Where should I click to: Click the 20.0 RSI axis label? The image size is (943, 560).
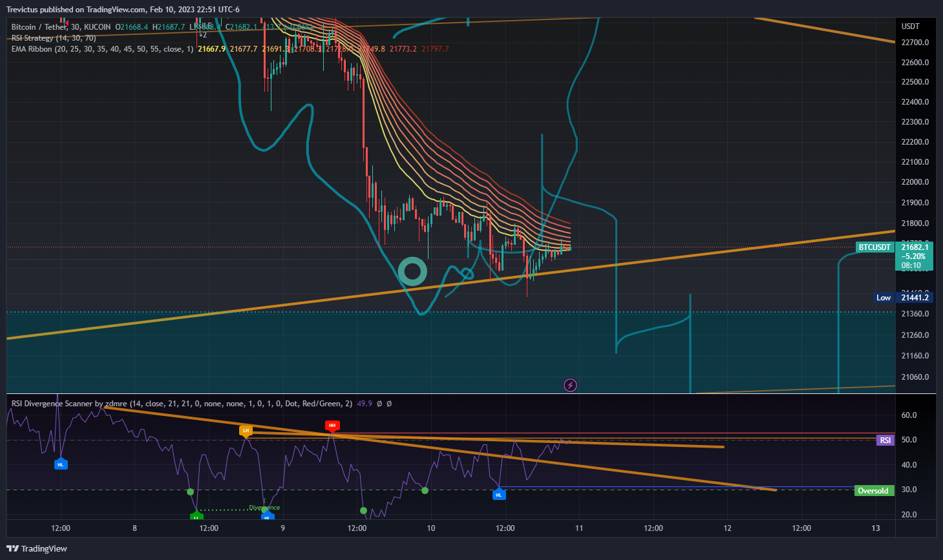pos(909,515)
